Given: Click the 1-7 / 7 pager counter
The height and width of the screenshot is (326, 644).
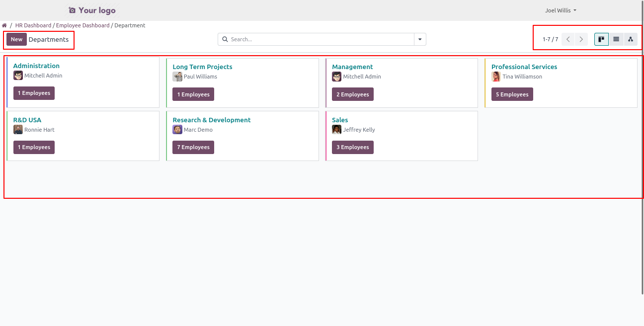Looking at the screenshot, I should click(x=550, y=39).
